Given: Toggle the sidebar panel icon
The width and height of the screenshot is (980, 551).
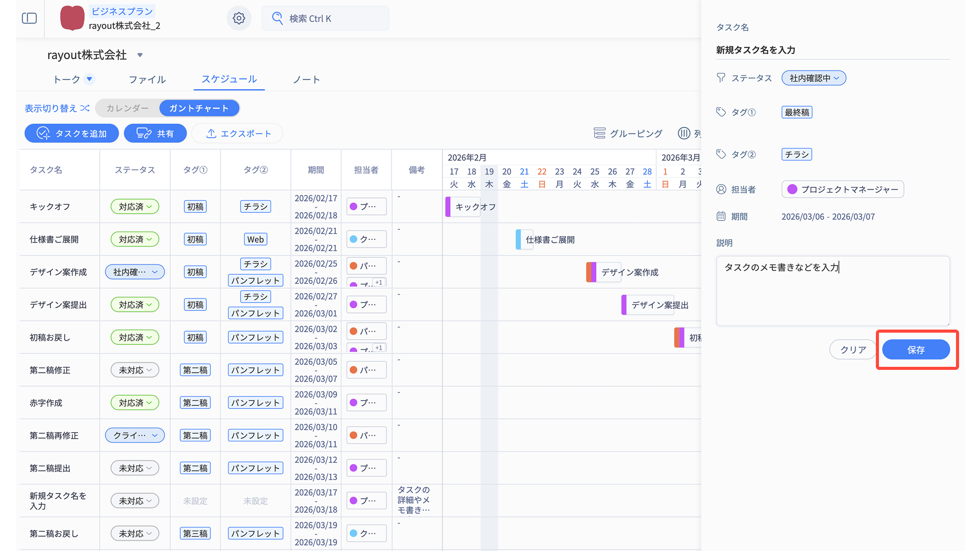Looking at the screenshot, I should click(30, 18).
